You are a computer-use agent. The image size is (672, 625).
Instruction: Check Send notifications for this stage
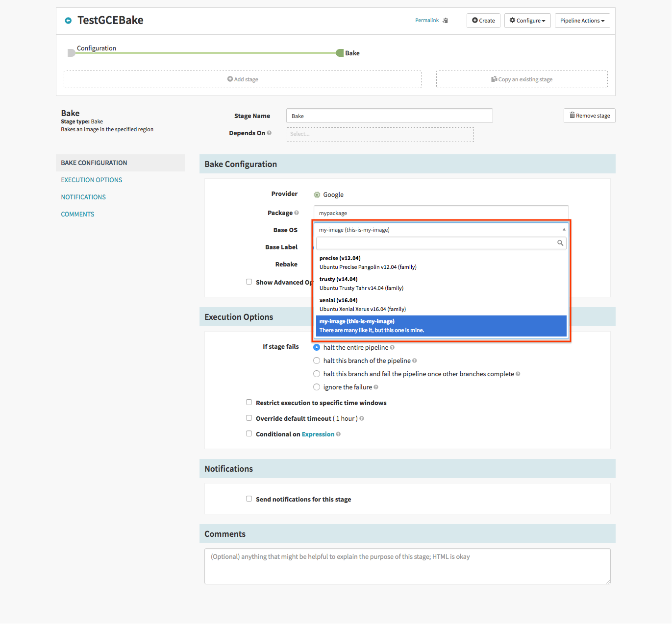[x=249, y=499]
